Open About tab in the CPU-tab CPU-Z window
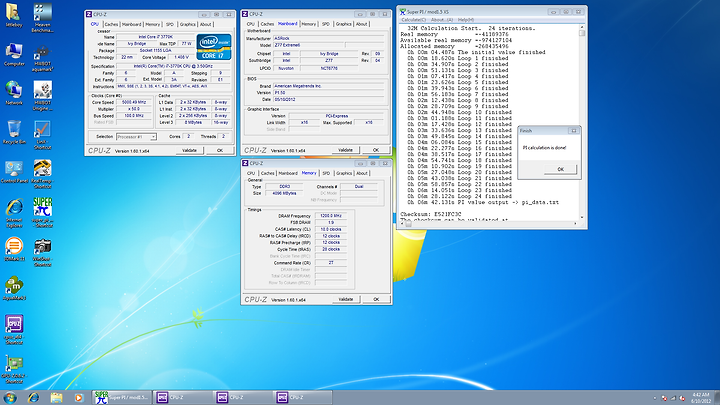 click(205, 24)
